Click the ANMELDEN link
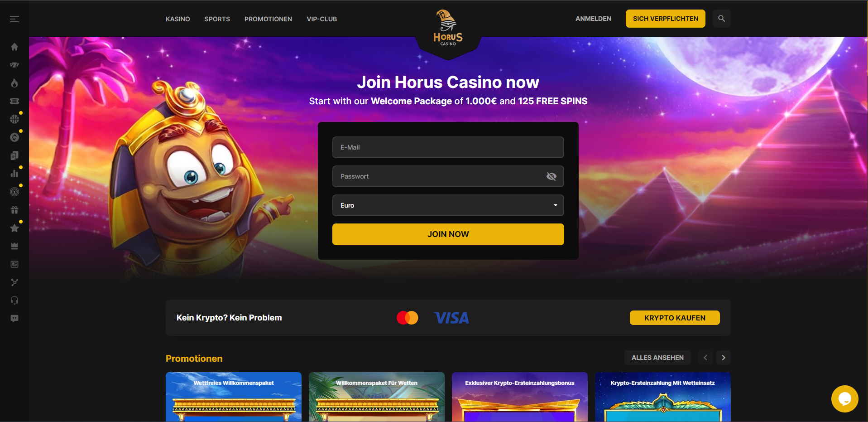Viewport: 868px width, 422px height. tap(593, 19)
